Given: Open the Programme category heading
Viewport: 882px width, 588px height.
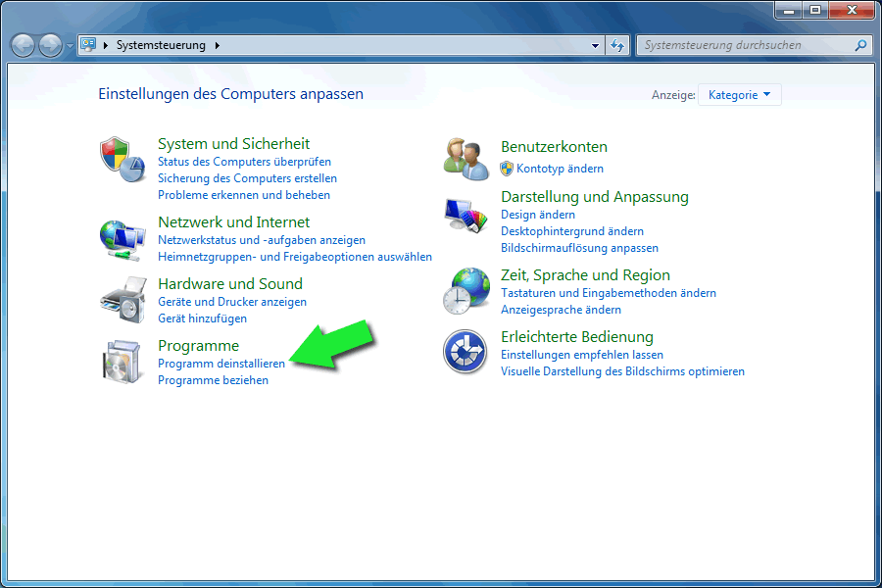Looking at the screenshot, I should tap(198, 346).
